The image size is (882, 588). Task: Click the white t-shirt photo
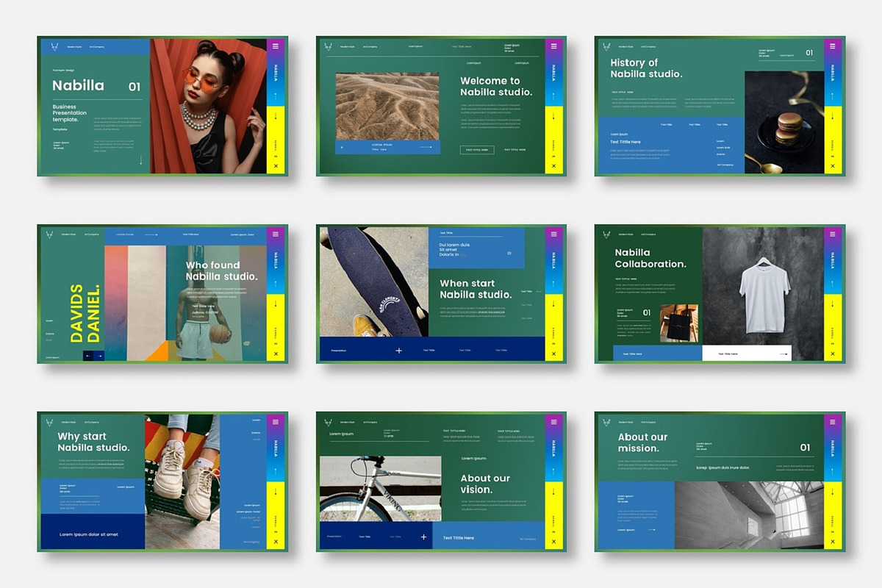[763, 290]
